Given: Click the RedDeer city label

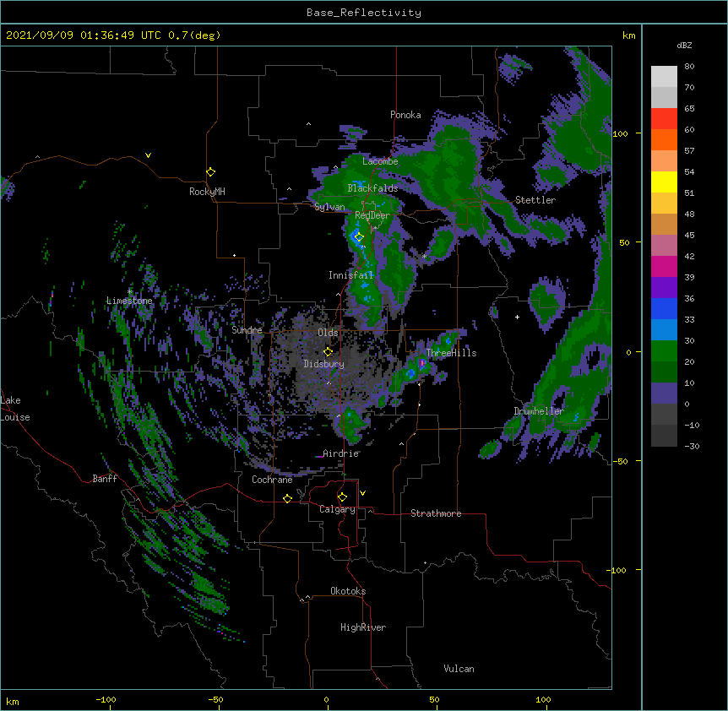Looking at the screenshot, I should [372, 215].
